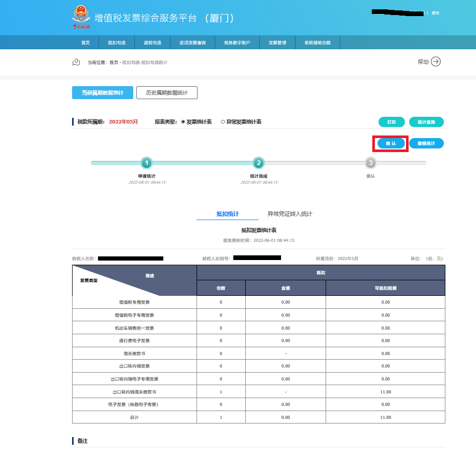
Task: Open the 退税勾选 navigation menu
Action: (x=152, y=43)
